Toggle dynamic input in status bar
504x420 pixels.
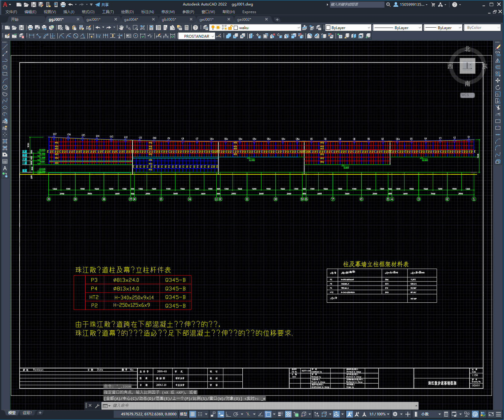click(221, 414)
